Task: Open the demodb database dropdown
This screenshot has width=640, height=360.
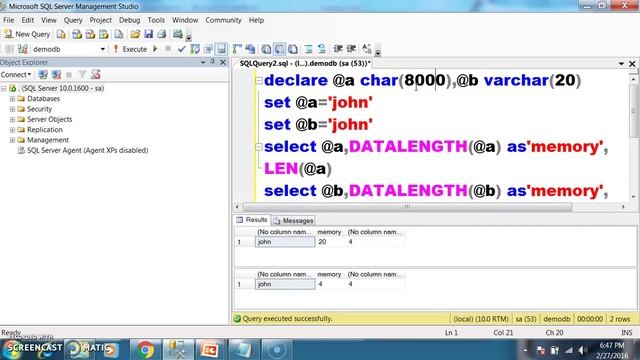Action: pyautogui.click(x=102, y=49)
